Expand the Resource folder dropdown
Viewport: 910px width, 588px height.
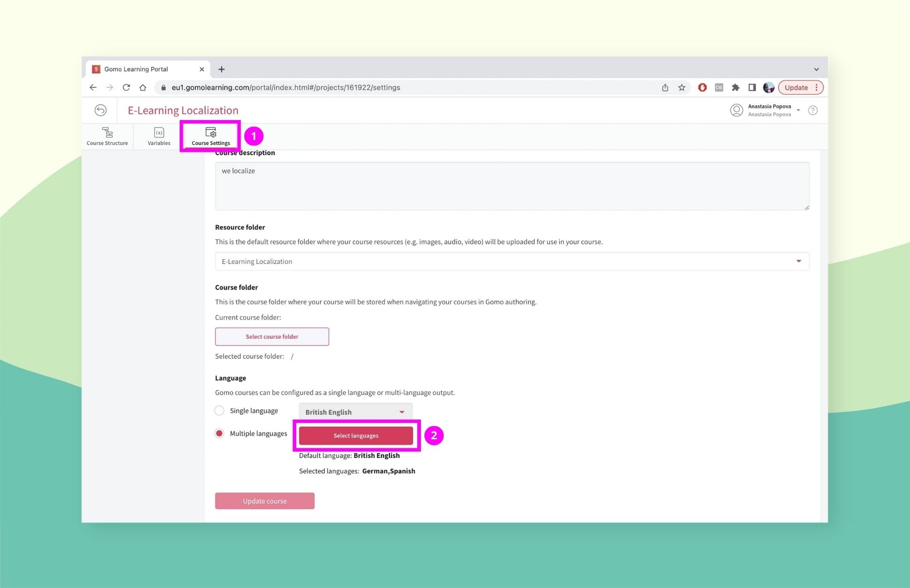coord(799,261)
